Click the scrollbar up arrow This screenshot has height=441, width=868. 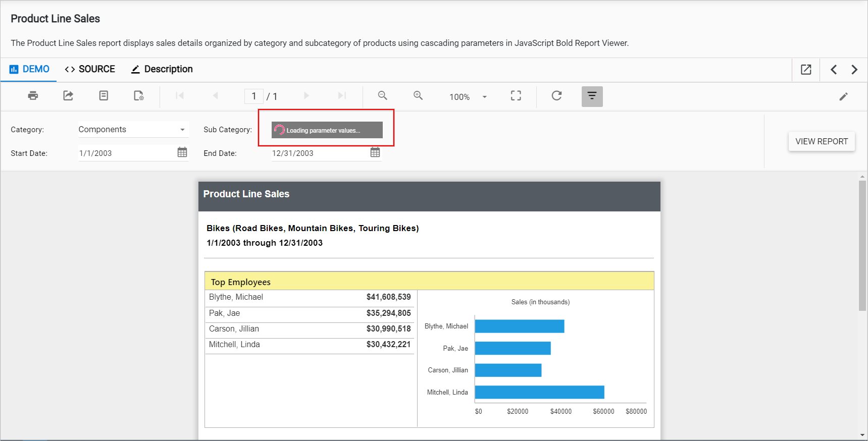click(x=862, y=177)
